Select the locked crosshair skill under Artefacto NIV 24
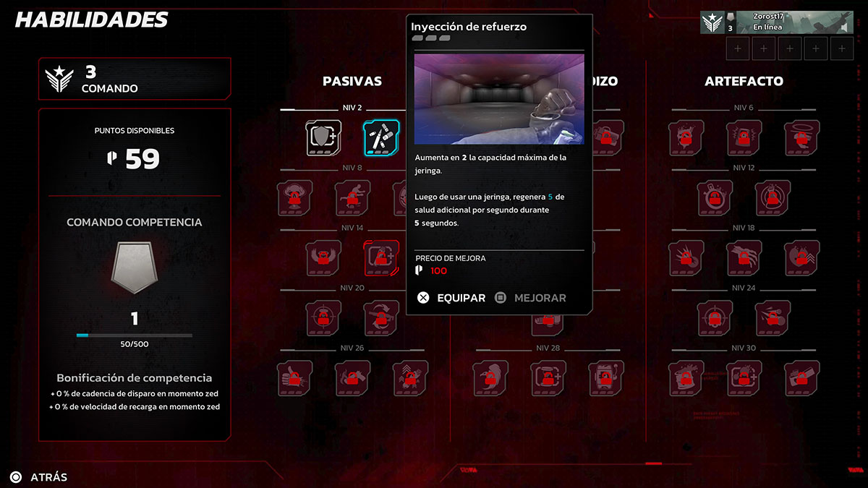The width and height of the screenshot is (868, 488). pos(715,318)
